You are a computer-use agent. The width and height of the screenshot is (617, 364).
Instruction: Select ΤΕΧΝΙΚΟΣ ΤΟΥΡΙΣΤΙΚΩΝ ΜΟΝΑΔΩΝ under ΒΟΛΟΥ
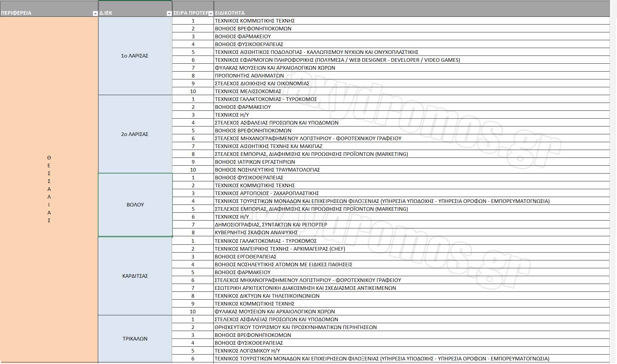click(412, 201)
